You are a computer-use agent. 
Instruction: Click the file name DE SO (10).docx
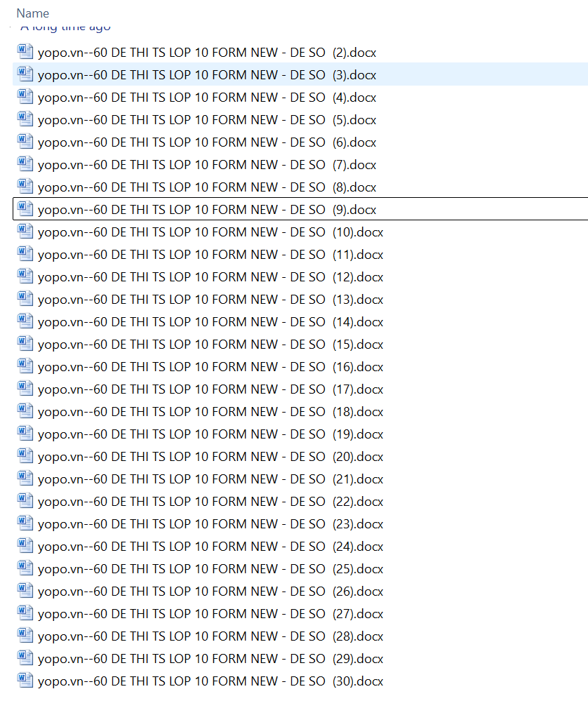(211, 232)
